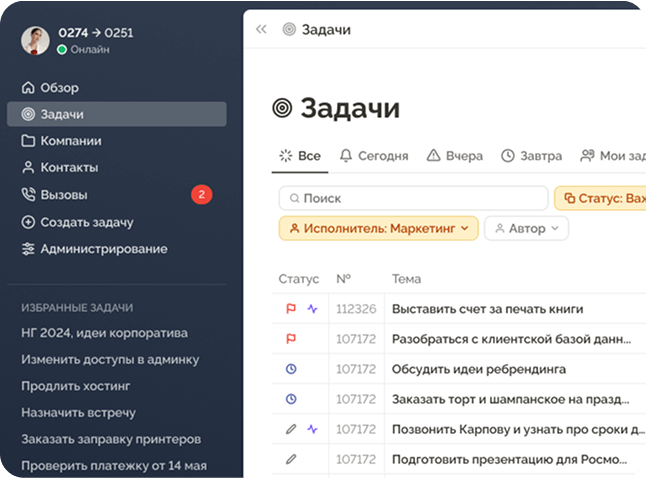Click the bell icon on Сегодня tab
This screenshot has height=478, width=646.
pyautogui.click(x=346, y=156)
